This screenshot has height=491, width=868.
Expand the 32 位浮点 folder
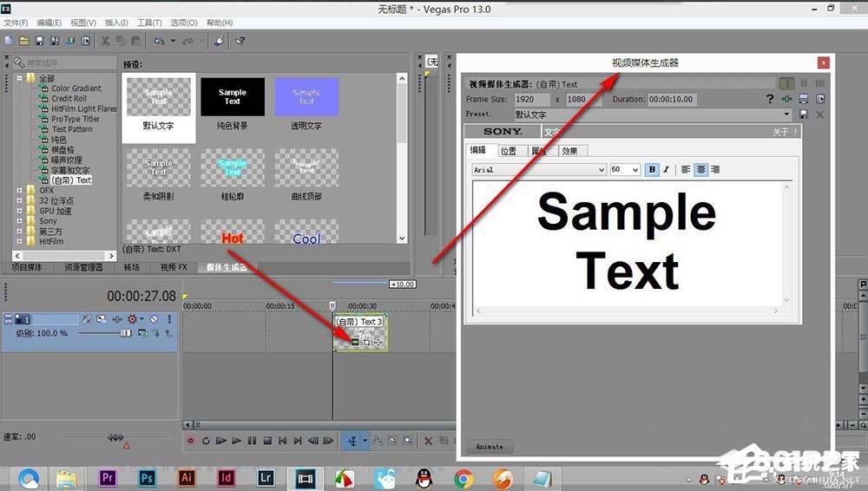tap(19, 200)
